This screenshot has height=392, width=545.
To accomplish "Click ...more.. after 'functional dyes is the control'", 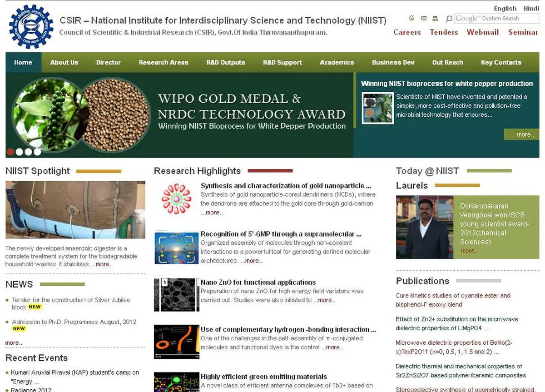I will click(332, 347).
